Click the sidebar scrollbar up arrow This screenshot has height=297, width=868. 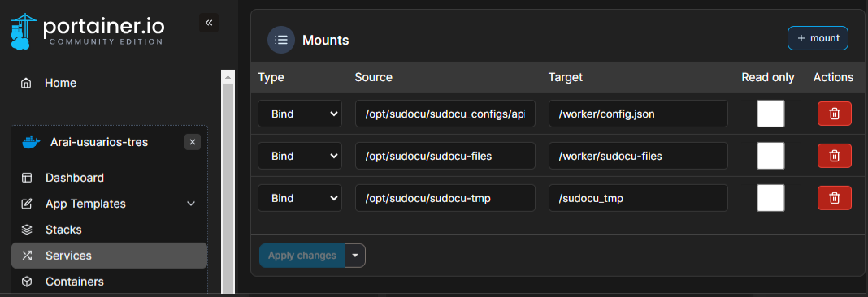228,76
